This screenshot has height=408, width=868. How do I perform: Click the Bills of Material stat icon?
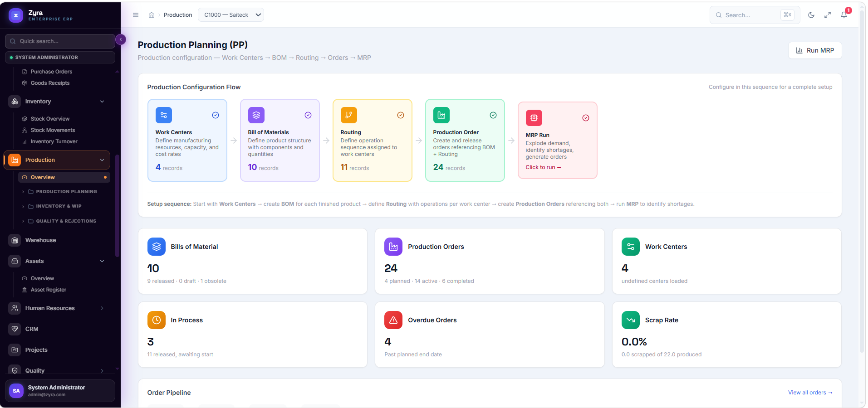157,247
